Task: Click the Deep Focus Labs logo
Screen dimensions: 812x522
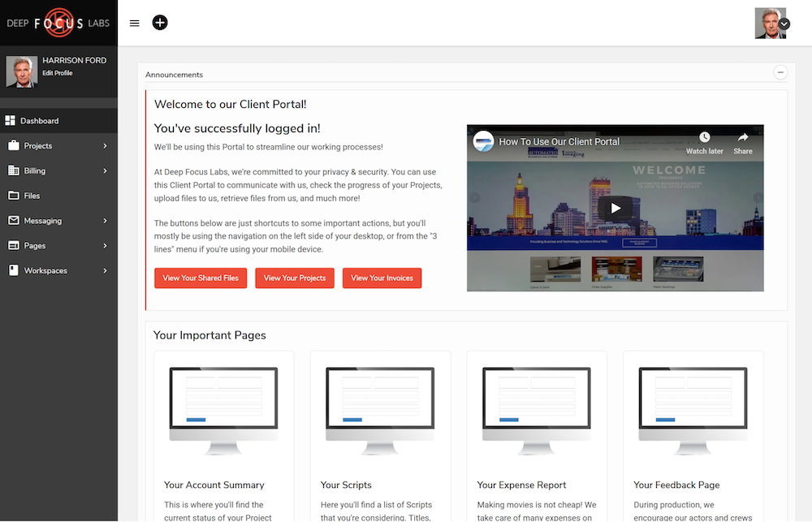Action: [x=57, y=23]
